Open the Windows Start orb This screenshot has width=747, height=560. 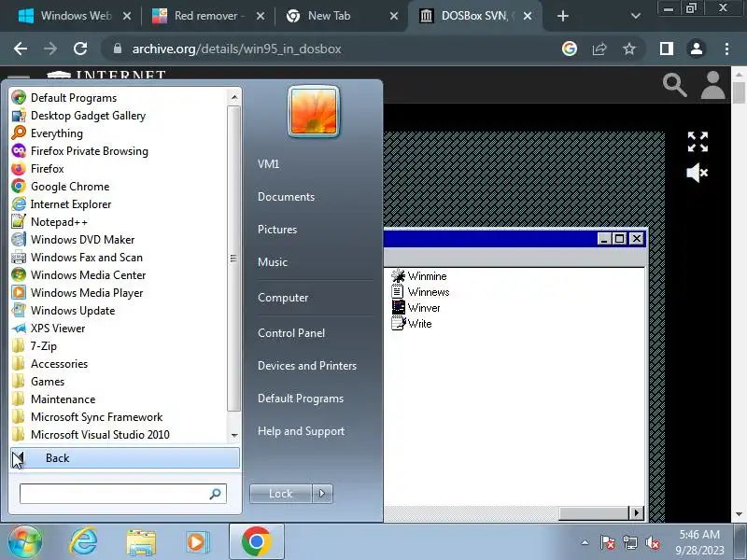coord(25,542)
